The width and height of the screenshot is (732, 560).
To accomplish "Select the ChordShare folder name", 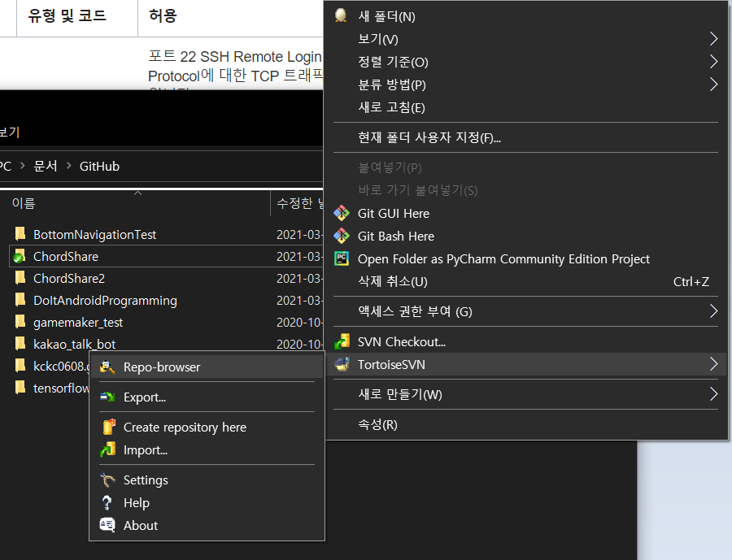I will point(66,257).
